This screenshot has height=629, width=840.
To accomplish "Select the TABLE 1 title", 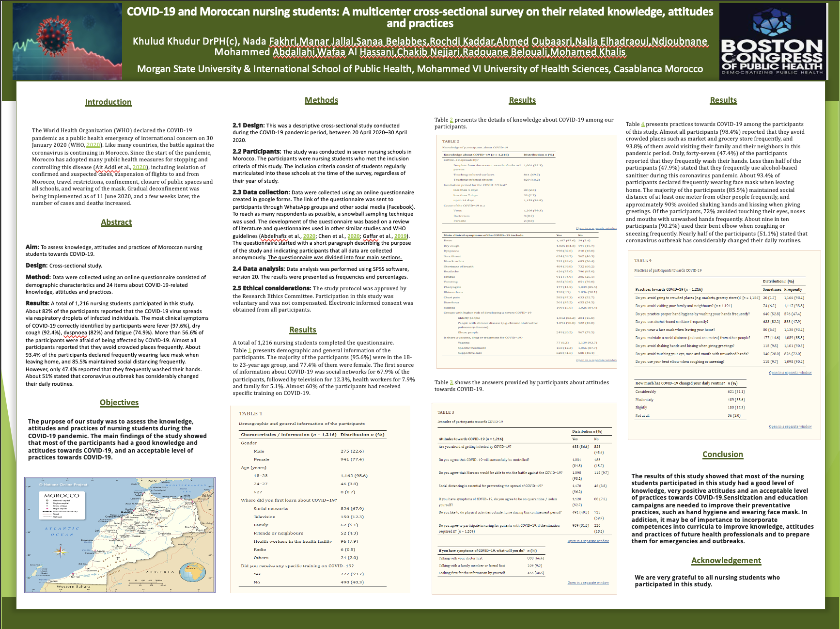I will [250, 413].
